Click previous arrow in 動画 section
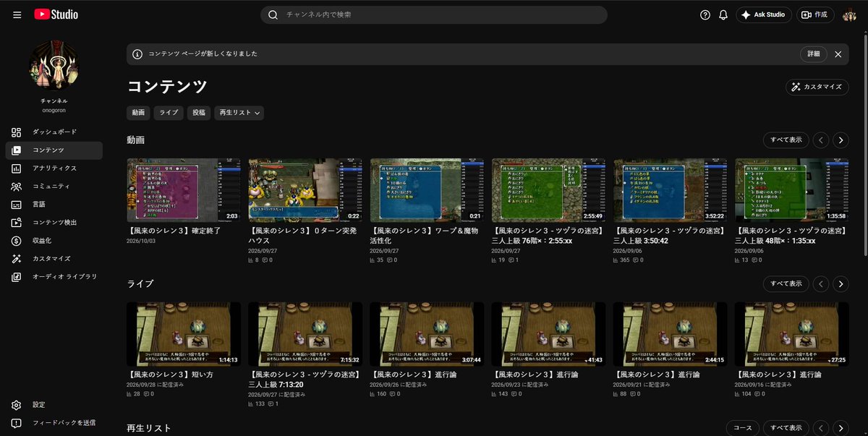 [821, 140]
